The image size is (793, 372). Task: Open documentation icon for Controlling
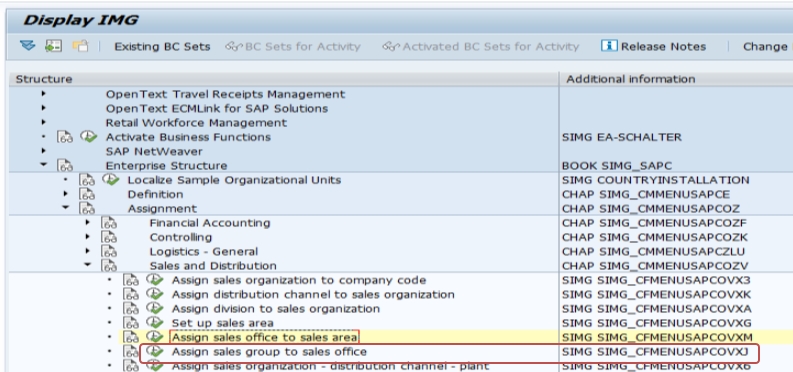point(109,237)
